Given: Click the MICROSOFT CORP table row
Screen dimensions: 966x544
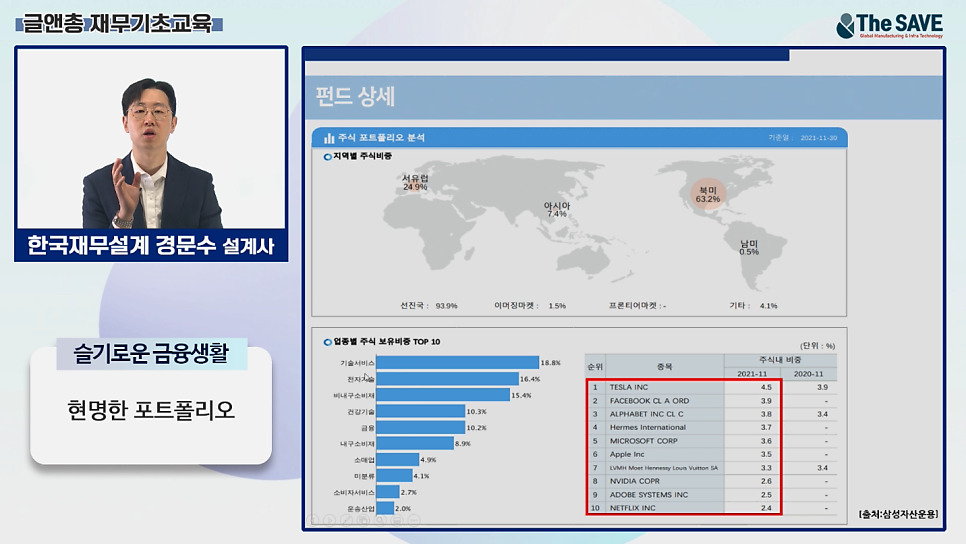Looking at the screenshot, I should [x=711, y=440].
